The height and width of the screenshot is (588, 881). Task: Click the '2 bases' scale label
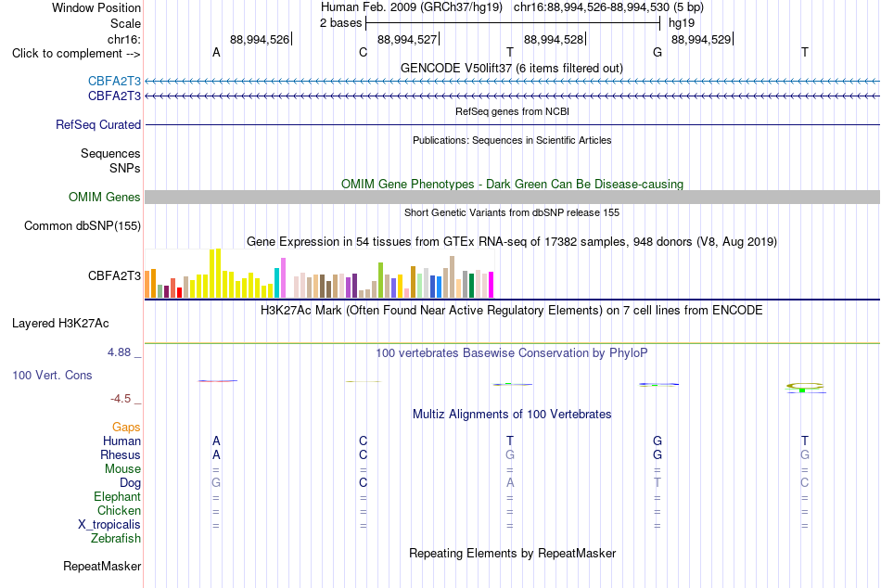[341, 23]
